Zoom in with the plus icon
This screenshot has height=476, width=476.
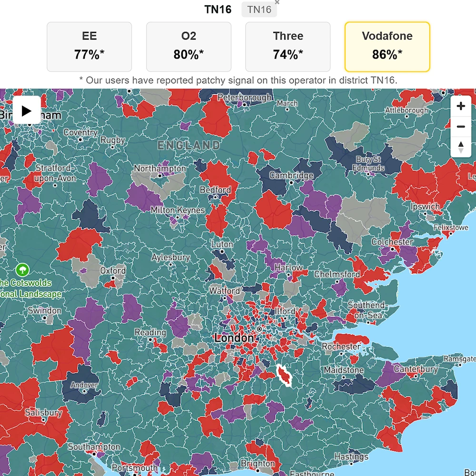pyautogui.click(x=460, y=106)
